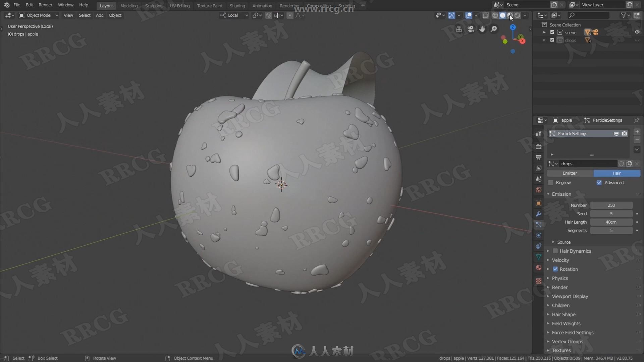
Task: Click the Modeling workspace menu tab
Action: pos(129,5)
